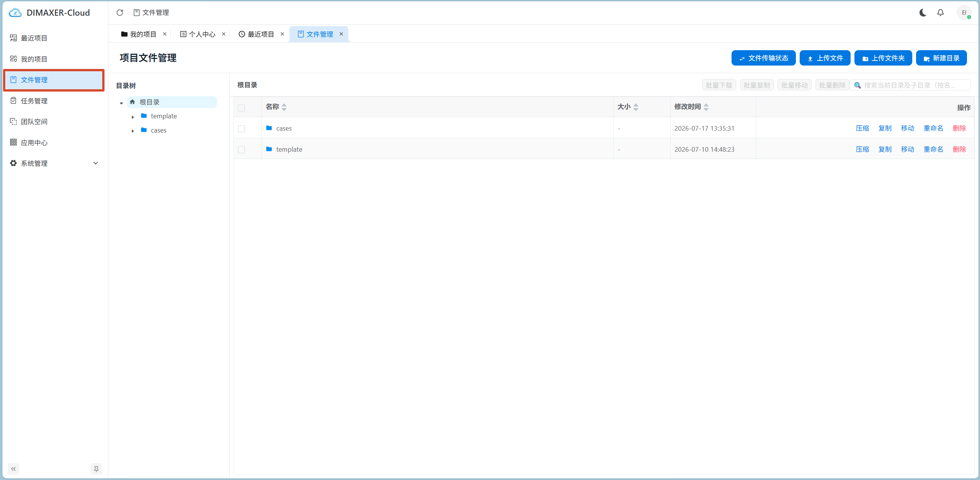
Task: Click the refresh icon in top bar
Action: tap(120, 13)
